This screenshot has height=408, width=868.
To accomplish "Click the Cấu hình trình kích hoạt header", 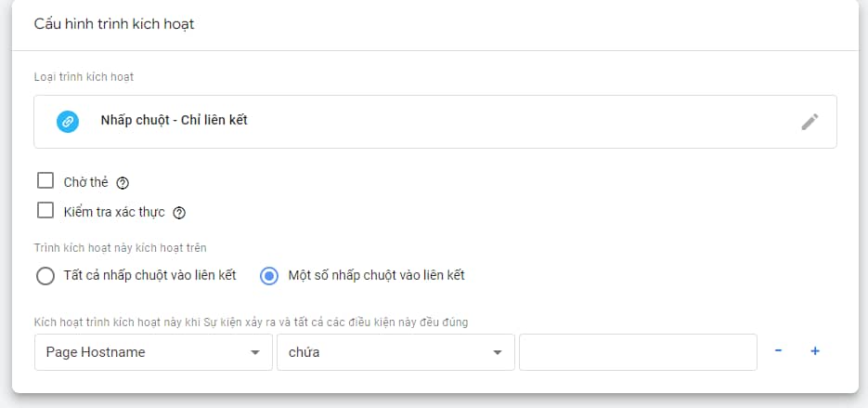I will click(x=114, y=24).
